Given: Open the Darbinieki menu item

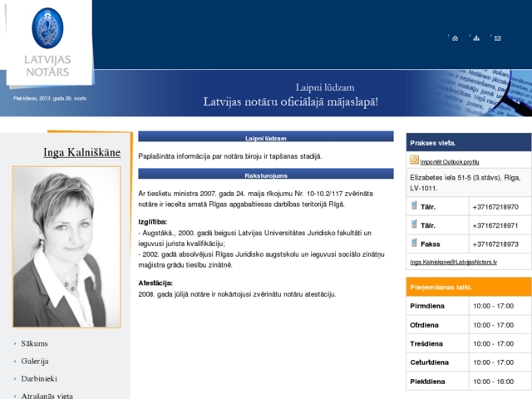Looking at the screenshot, I should 39,379.
